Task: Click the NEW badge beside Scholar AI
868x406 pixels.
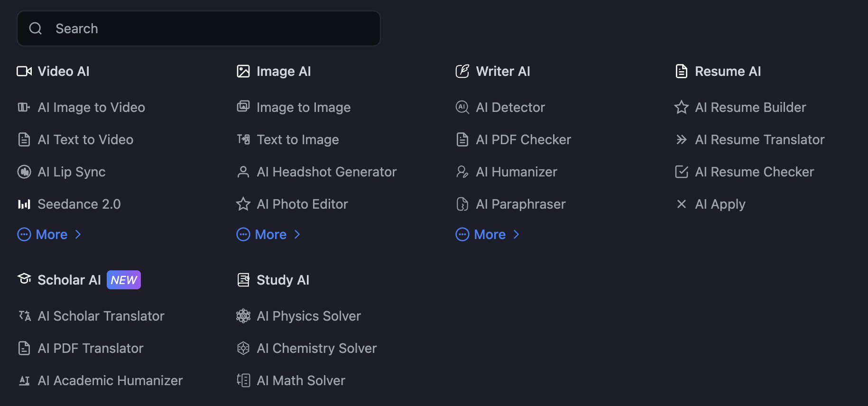Action: coord(124,280)
